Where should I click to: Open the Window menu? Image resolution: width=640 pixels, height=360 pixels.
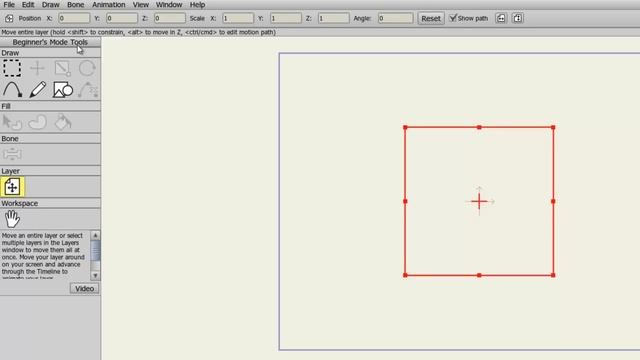tap(169, 5)
